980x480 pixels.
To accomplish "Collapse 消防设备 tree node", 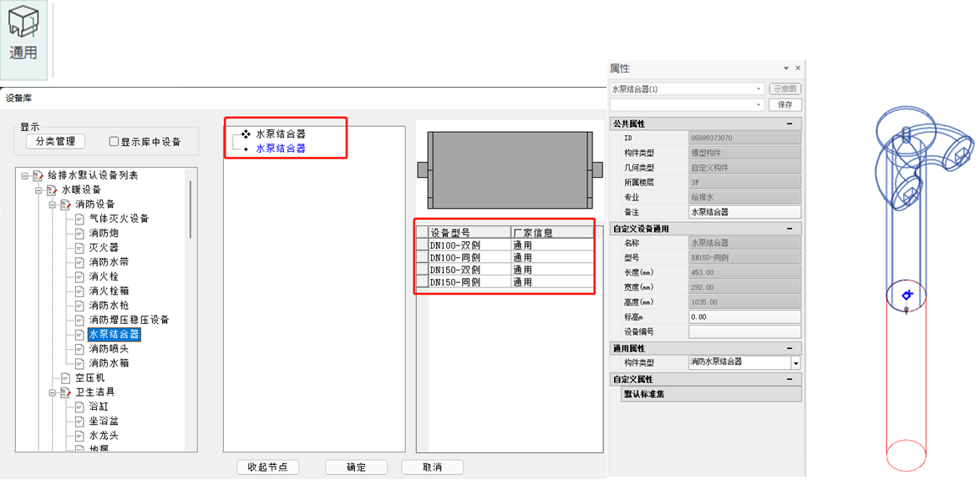I will (x=53, y=205).
